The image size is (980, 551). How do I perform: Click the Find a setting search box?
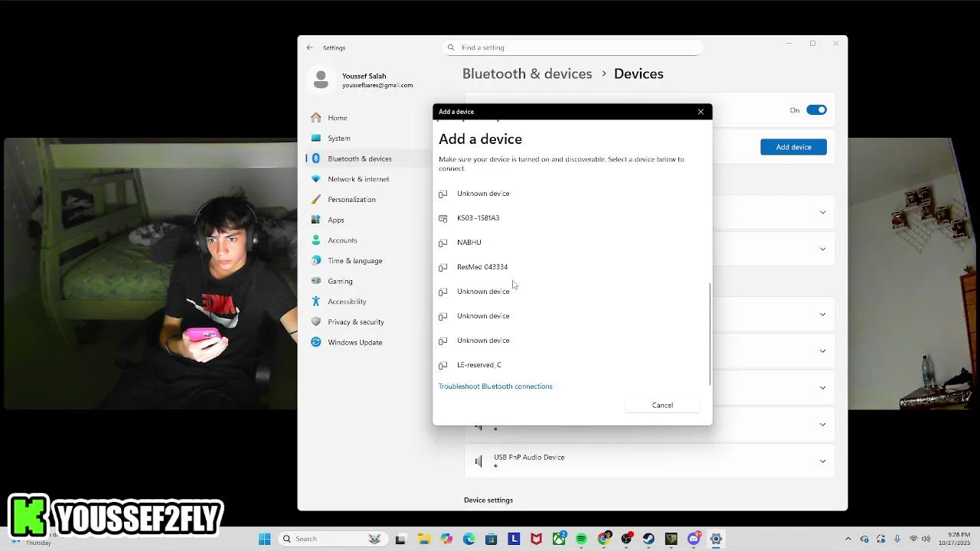(x=573, y=47)
